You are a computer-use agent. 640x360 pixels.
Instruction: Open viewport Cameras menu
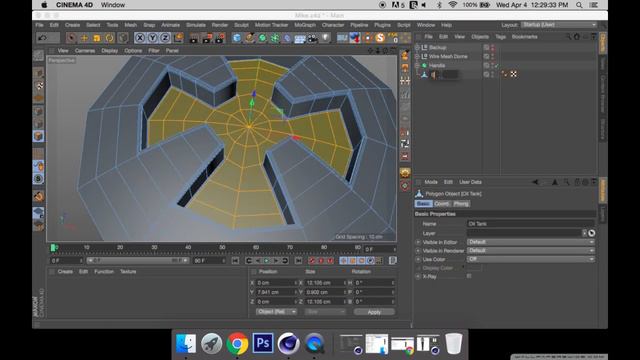point(85,51)
